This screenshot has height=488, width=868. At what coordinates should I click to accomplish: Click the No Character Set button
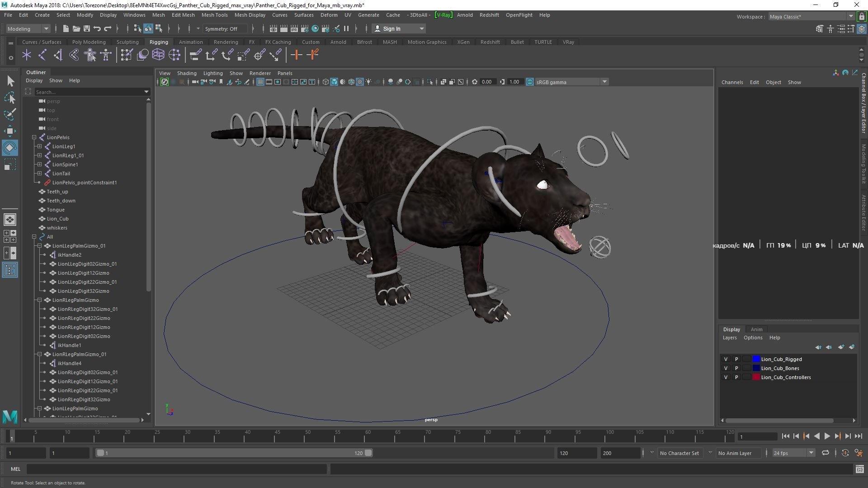[679, 453]
